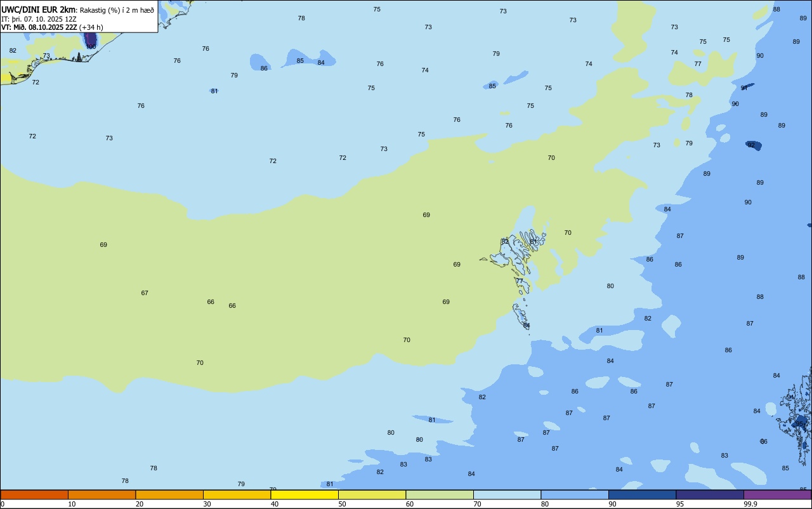The height and width of the screenshot is (509, 812).
Task: Click the "40" legend tick label
Action: [275, 504]
